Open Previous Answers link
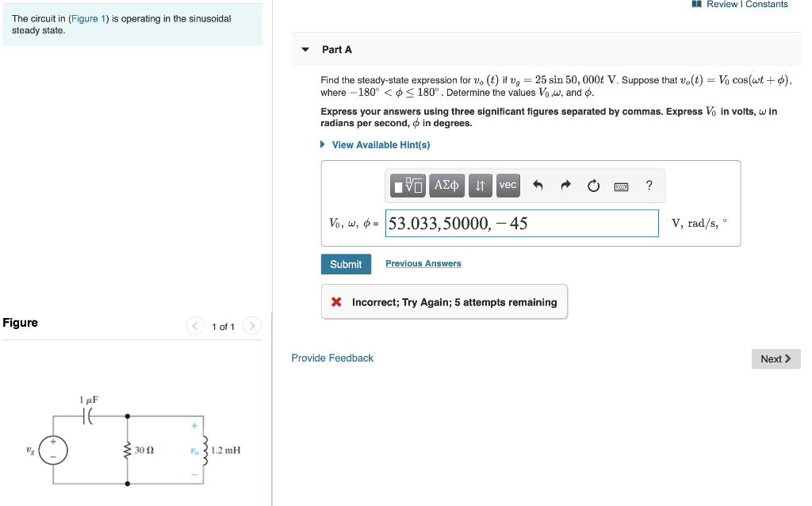The height and width of the screenshot is (506, 812). (x=423, y=263)
